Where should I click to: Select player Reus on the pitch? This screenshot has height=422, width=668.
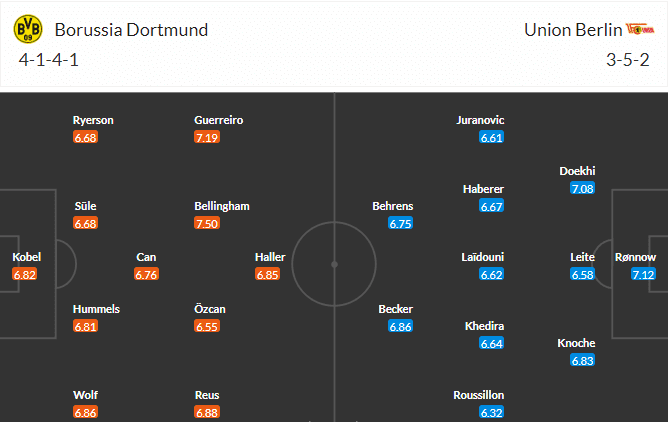[208, 395]
